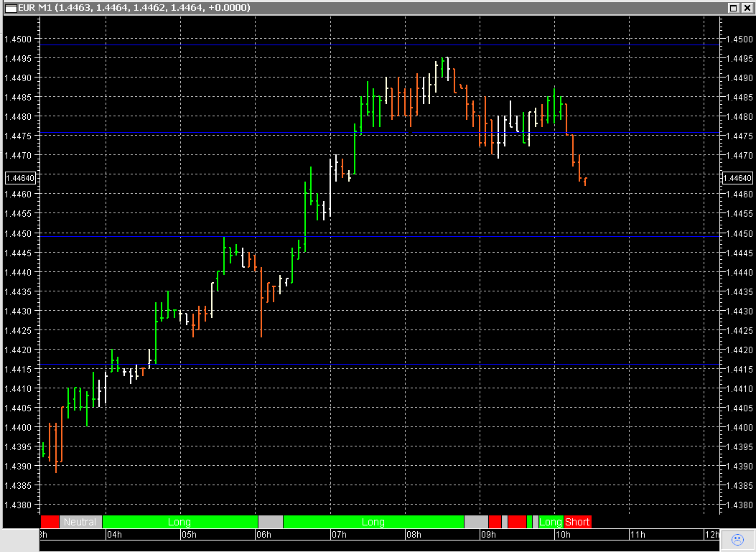Screen dimensions: 756x552
Task: Click the 04h time axis label
Action: [x=115, y=535]
